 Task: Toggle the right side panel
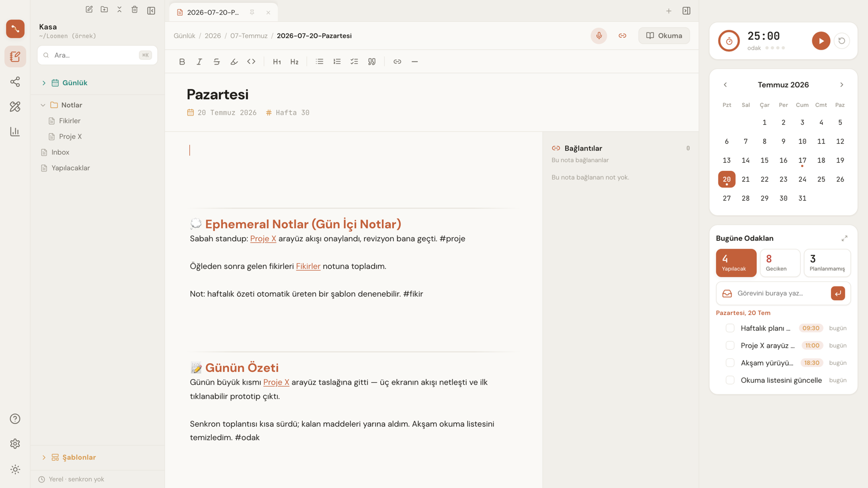(686, 11)
